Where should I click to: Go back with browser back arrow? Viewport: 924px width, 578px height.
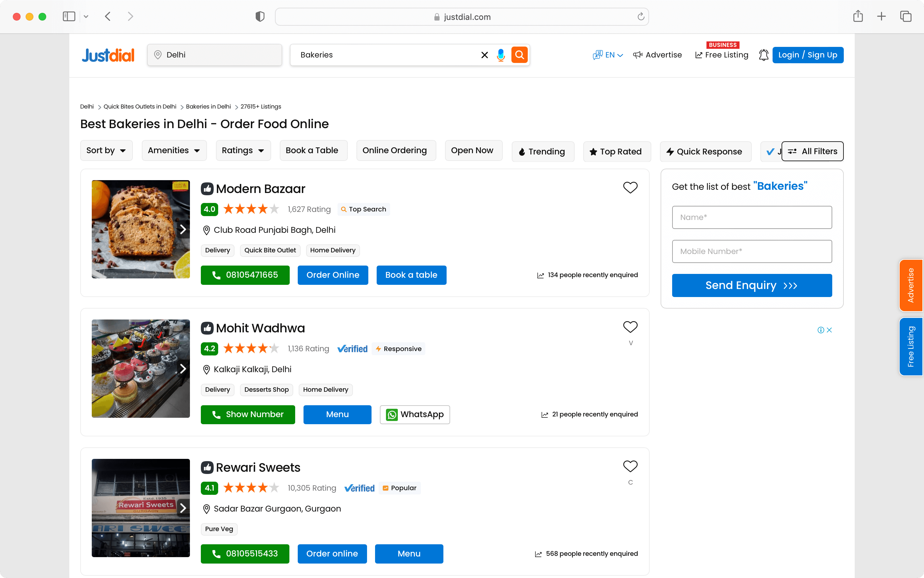point(108,16)
